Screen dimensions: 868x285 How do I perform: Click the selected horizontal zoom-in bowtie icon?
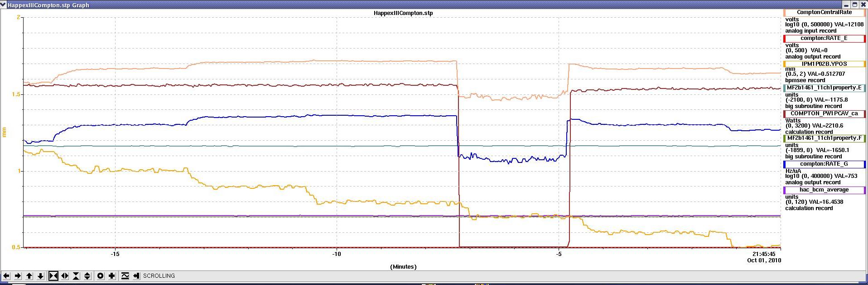coord(53,276)
